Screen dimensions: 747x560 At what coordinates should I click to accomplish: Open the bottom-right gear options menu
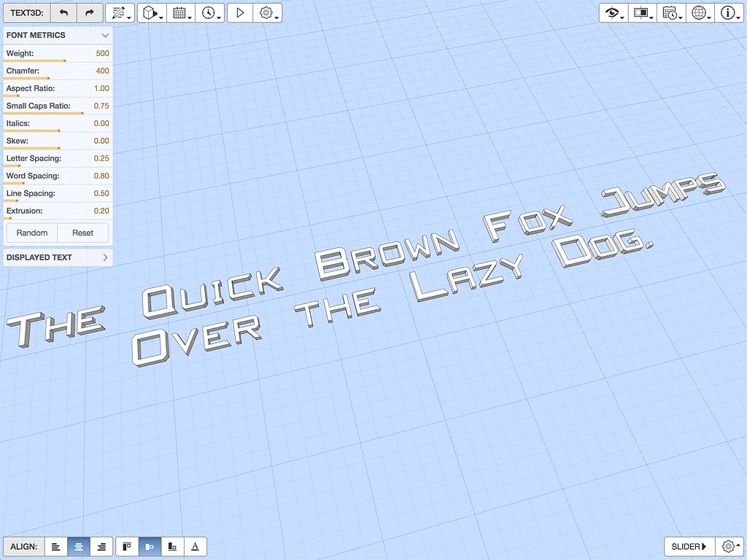coord(729,547)
